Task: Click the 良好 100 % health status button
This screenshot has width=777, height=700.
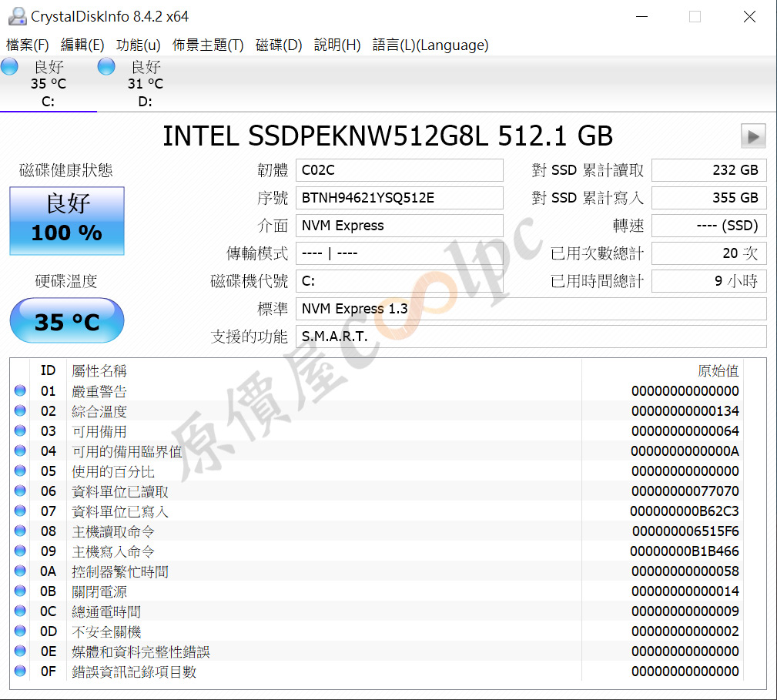Action: point(67,221)
